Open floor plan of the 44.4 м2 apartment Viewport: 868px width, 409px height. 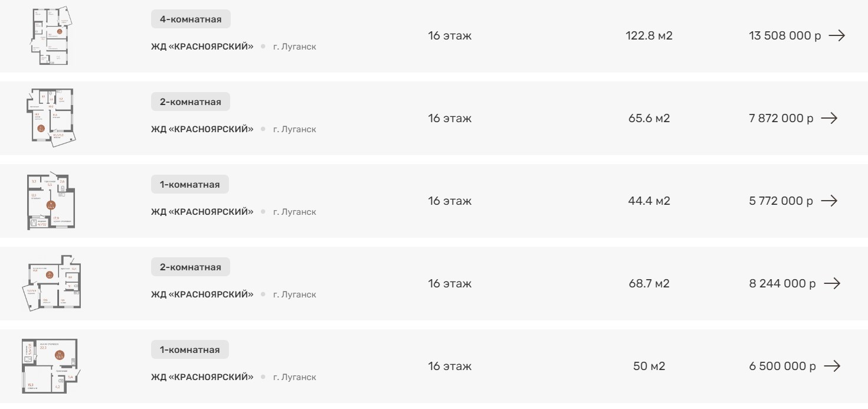pos(51,201)
